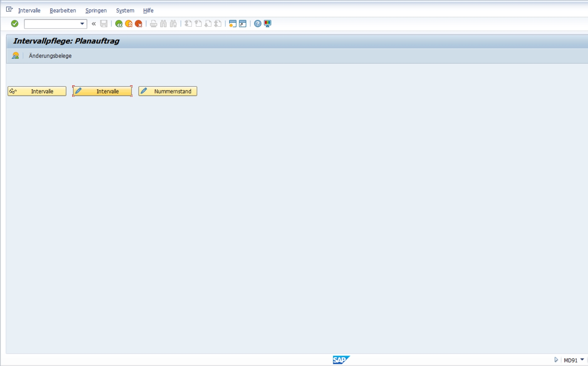Click the First Page icon
This screenshot has height=366, width=588.
point(188,24)
